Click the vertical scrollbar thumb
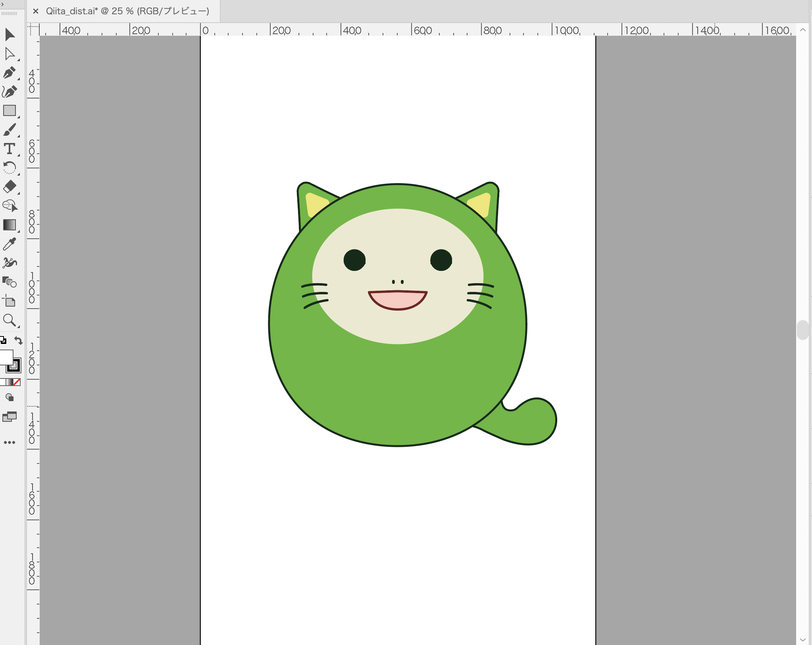 [802, 330]
